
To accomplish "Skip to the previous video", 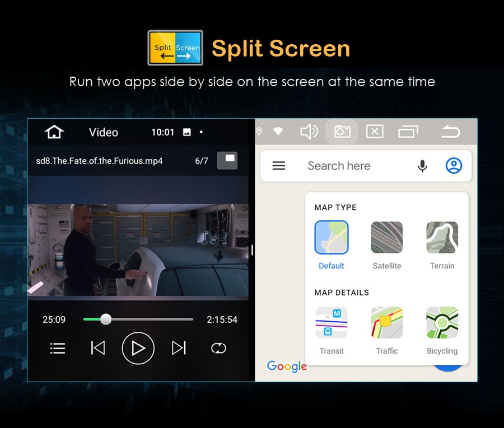I will point(97,348).
